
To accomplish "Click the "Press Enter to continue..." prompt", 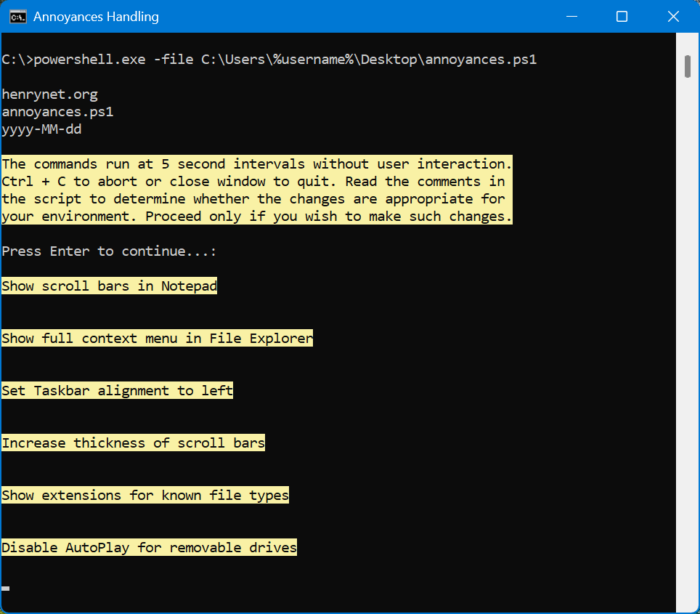I will [x=109, y=251].
